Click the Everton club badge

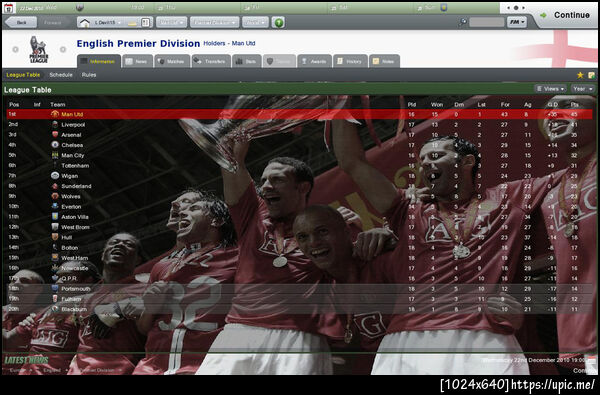[x=55, y=207]
